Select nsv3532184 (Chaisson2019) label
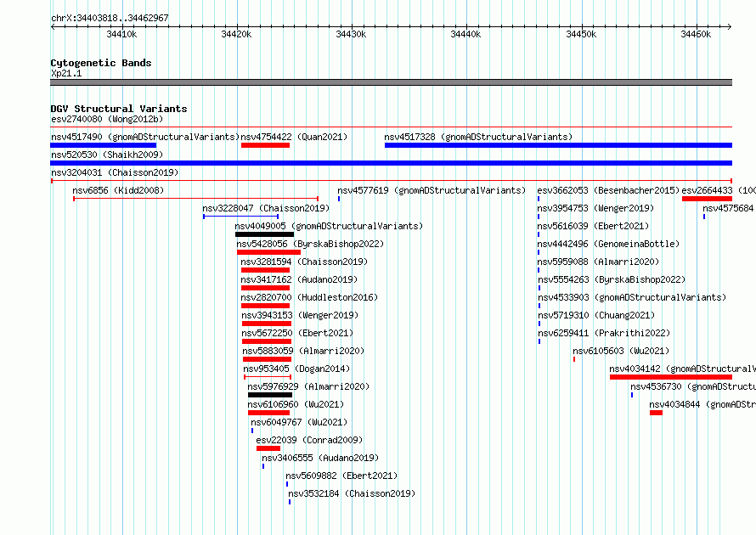Image resolution: width=756 pixels, height=535 pixels. coord(352,493)
